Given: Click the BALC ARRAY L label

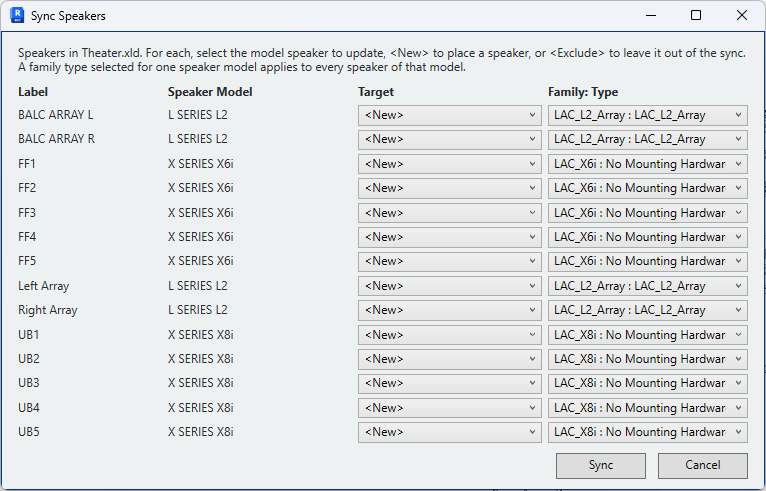Looking at the screenshot, I should pos(56,115).
